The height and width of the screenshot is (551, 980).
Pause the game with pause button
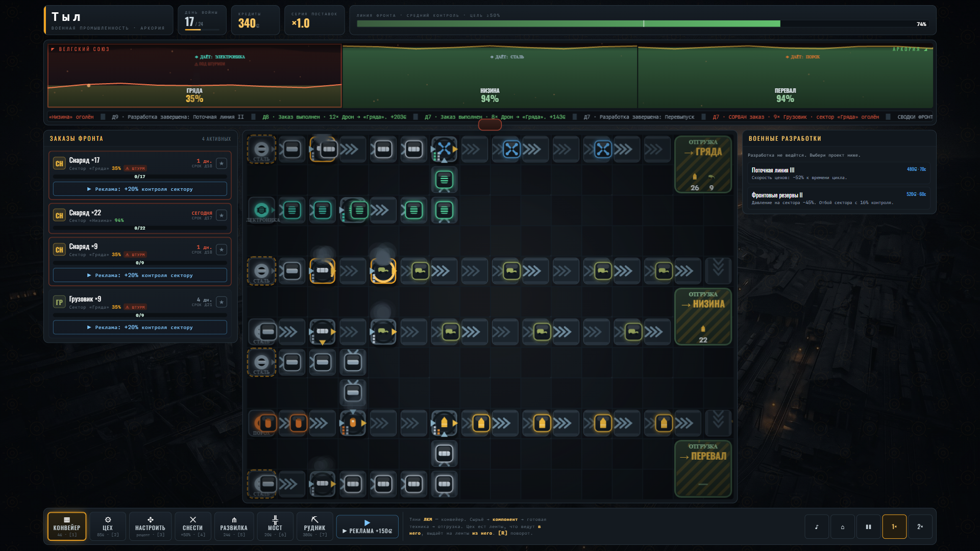(x=868, y=527)
